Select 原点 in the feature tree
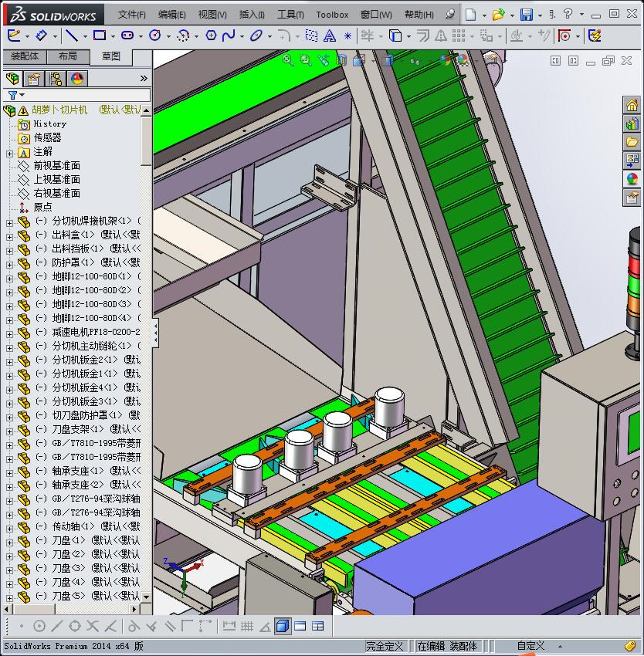 (42, 207)
